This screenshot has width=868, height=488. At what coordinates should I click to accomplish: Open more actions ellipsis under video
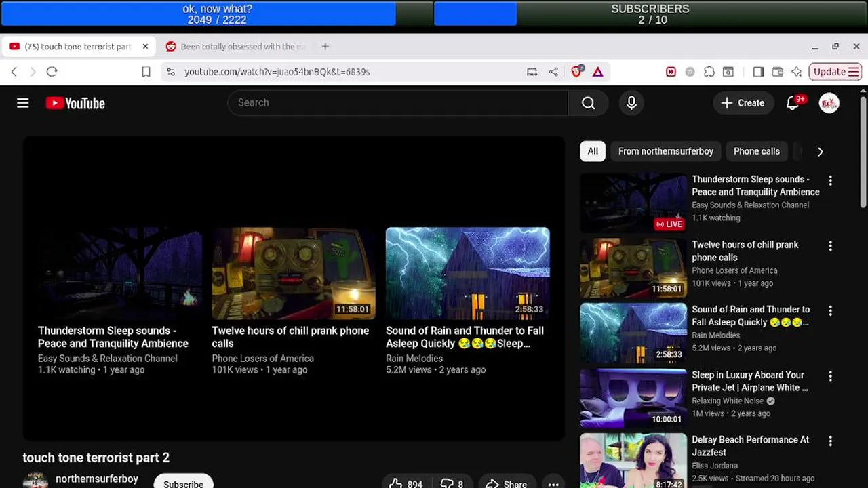point(553,483)
